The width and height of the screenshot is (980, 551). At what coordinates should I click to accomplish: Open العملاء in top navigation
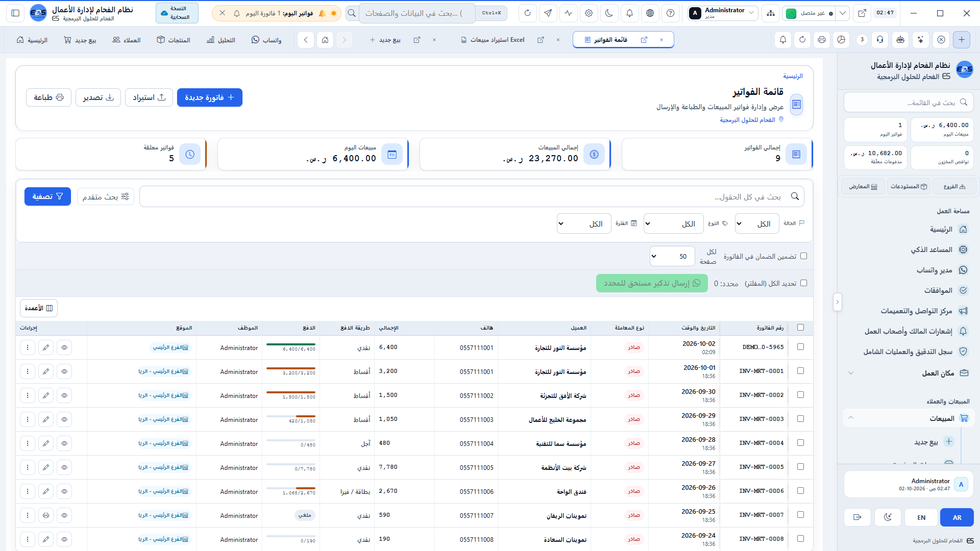coord(127,40)
